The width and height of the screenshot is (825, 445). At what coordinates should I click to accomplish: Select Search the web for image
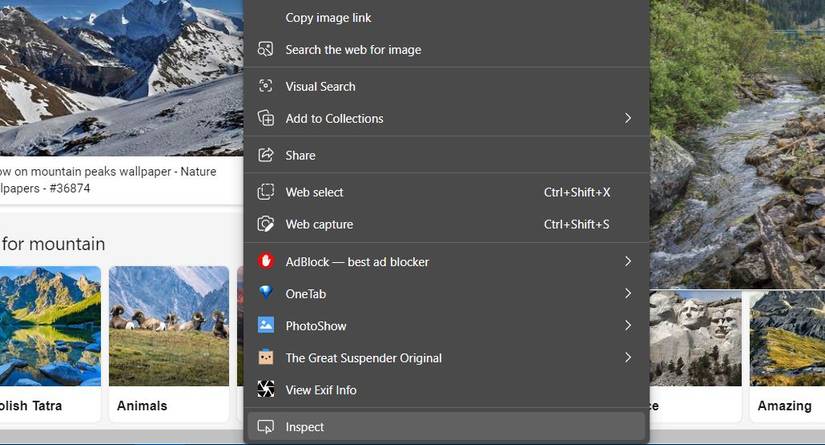click(x=353, y=49)
